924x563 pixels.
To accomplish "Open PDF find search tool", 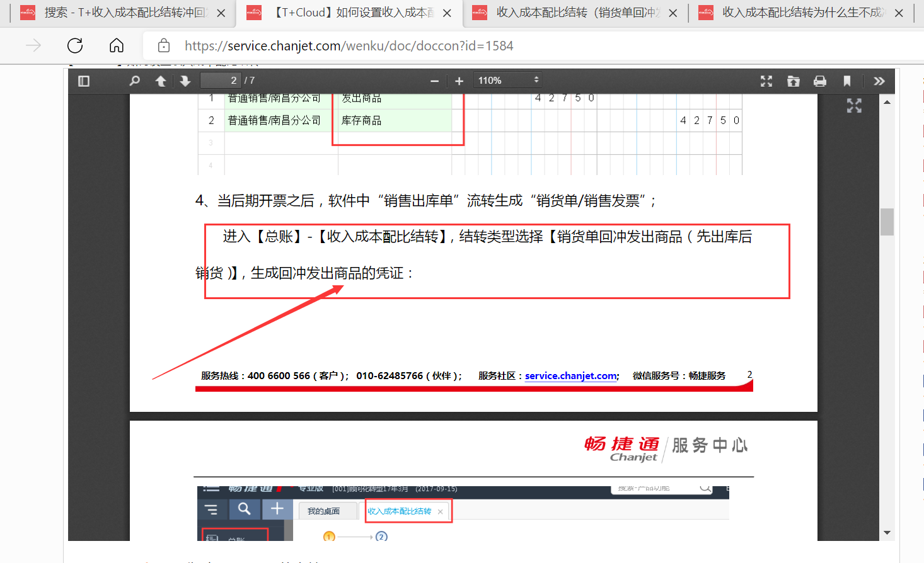I will [134, 81].
